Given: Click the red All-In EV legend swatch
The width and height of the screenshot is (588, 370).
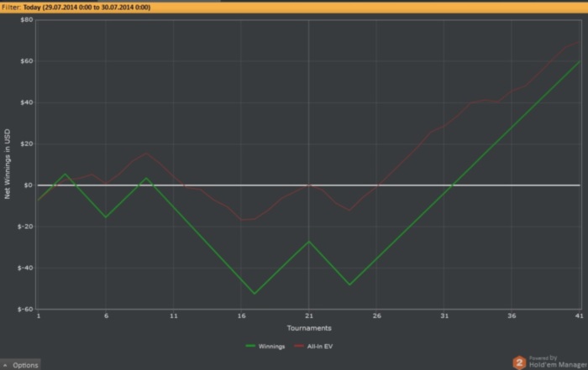Looking at the screenshot, I should tap(299, 346).
